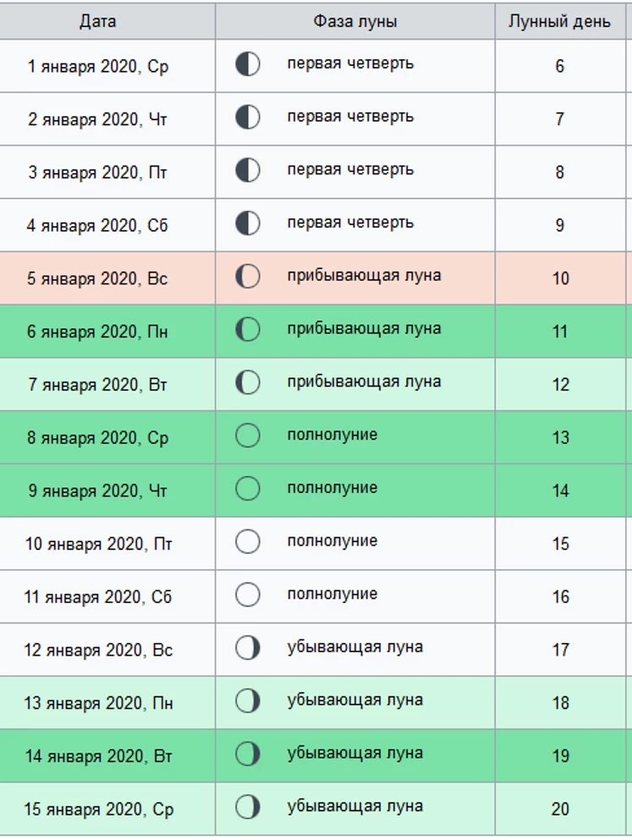This screenshot has height=840, width=632.
Task: Click the 'полнолуние' text for 9 января
Action: pyautogui.click(x=332, y=488)
